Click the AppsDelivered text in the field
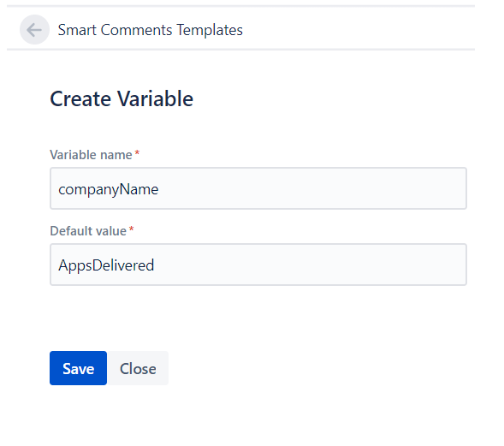Viewport: 504px width, 446px height. click(x=106, y=265)
